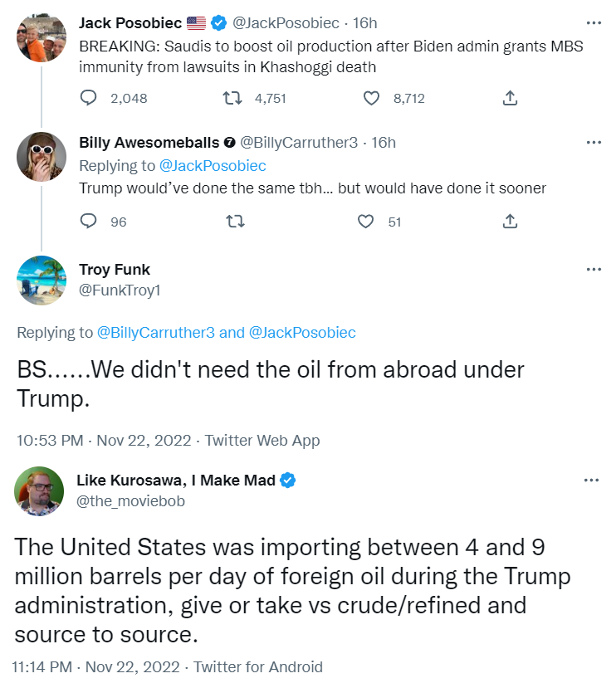The width and height of the screenshot is (616, 688).
Task: Click the @JackPosobiec mention in Billy's reply
Action: click(x=213, y=166)
